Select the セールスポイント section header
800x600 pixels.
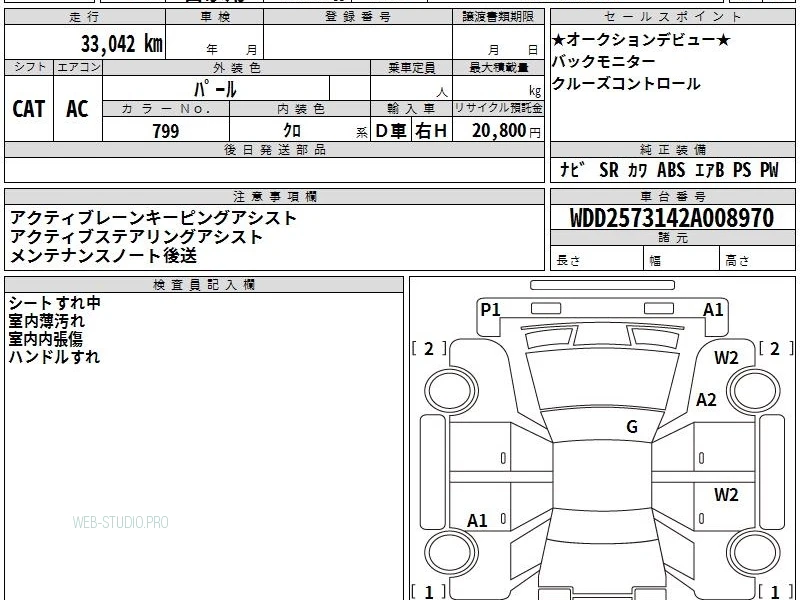672,17
